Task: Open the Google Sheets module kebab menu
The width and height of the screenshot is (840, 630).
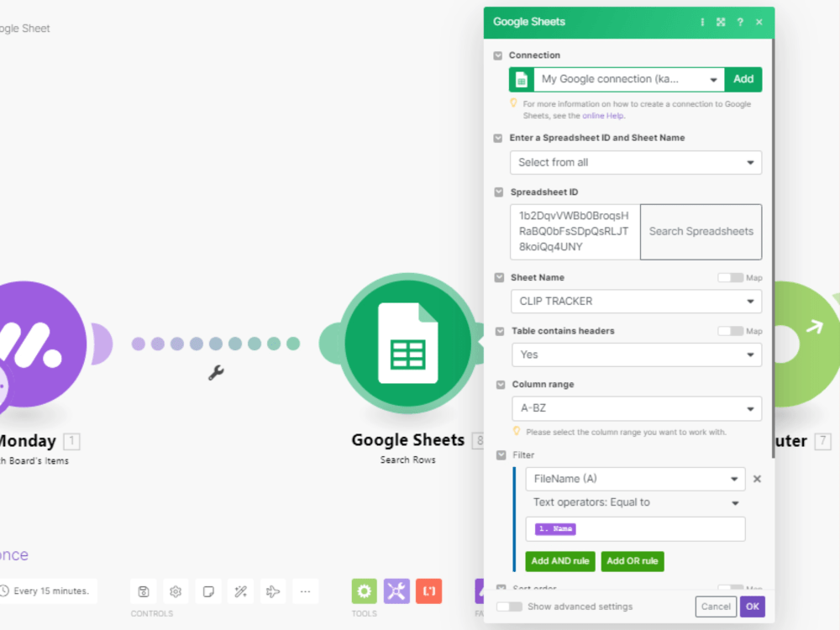Action: (x=702, y=22)
